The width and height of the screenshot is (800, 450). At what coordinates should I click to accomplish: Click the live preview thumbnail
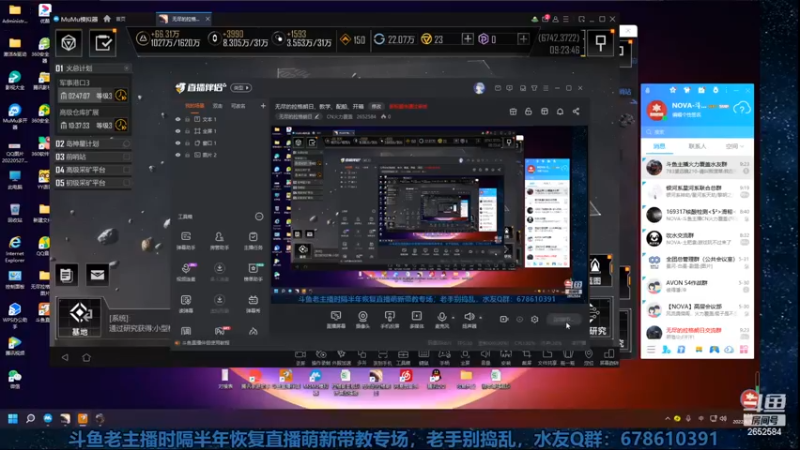(x=429, y=215)
